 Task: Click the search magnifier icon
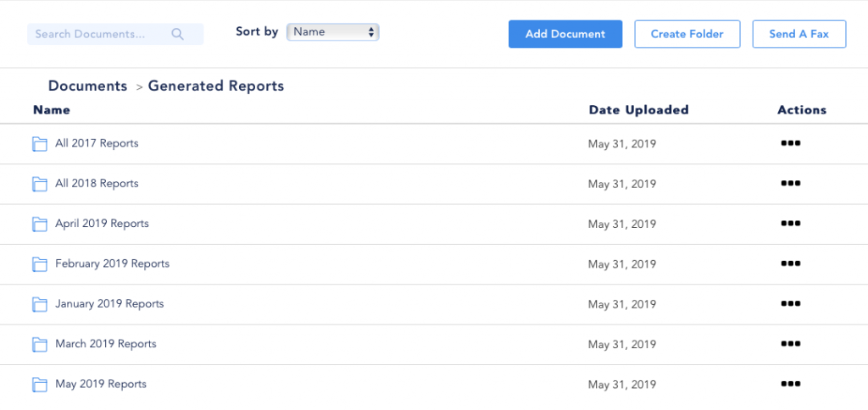point(177,34)
